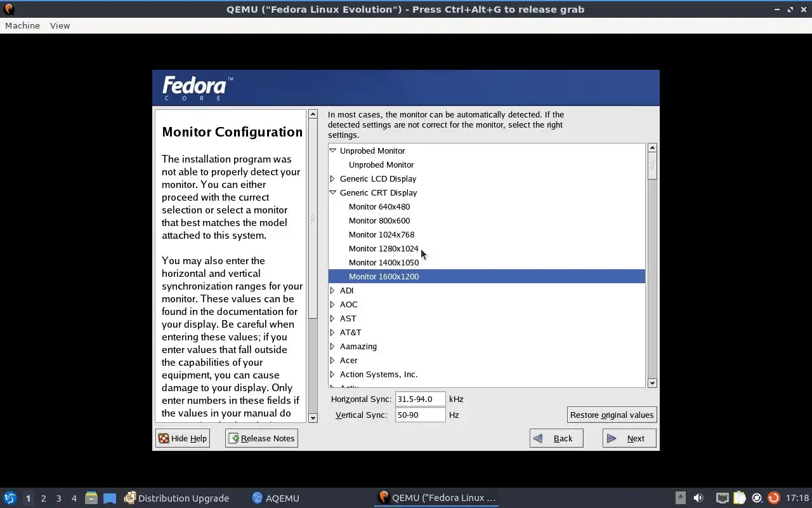Viewport: 812px width, 508px height.
Task: Click the circular arrow tray icon
Action: point(757,498)
